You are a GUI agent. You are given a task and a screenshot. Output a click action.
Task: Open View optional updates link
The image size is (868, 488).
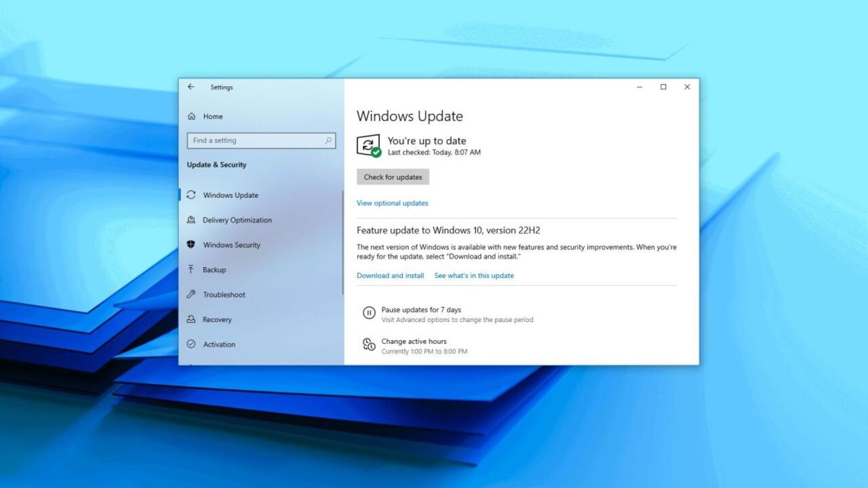[x=393, y=203]
